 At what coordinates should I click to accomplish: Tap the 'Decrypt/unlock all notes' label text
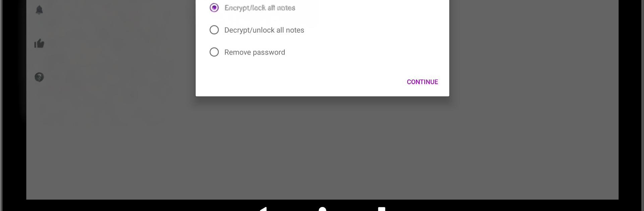point(264,30)
